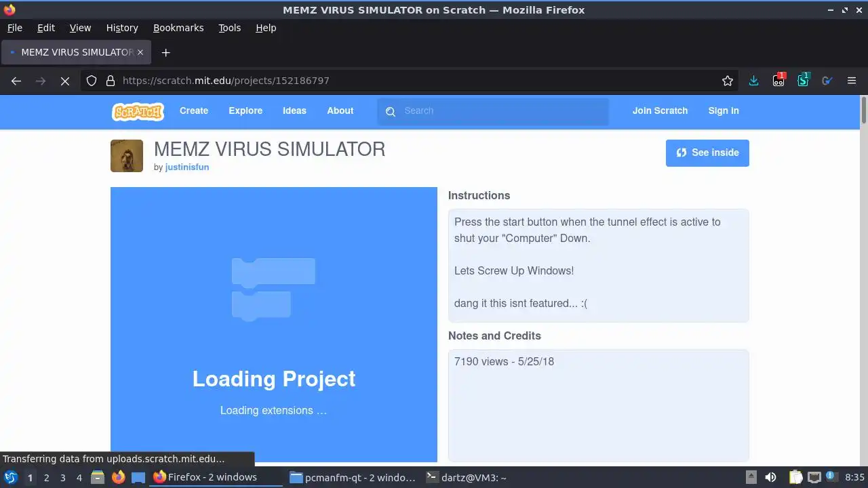Open the removable media eject icon
The height and width of the screenshot is (488, 868).
point(751,477)
